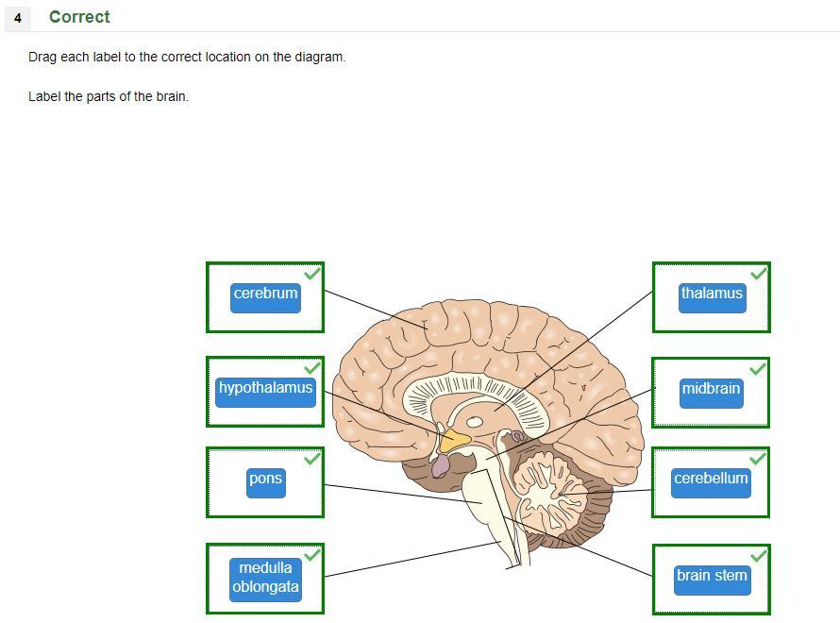Select the midbrain label chip
Viewport: 840px width, 623px height.
(x=711, y=394)
